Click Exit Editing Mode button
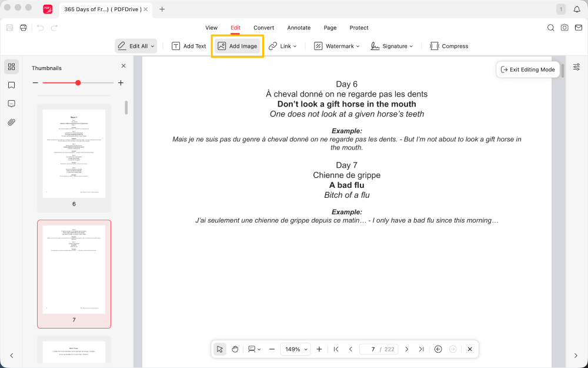The image size is (588, 368). click(x=527, y=69)
